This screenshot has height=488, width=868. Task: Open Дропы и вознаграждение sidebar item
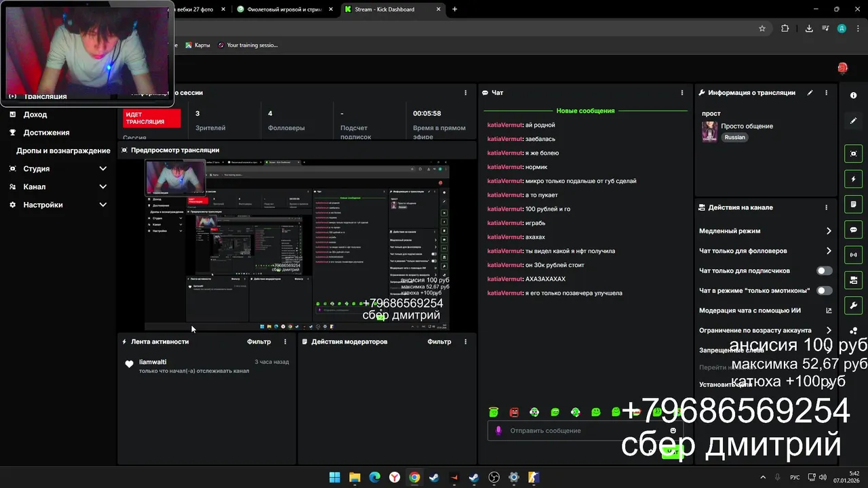(x=63, y=150)
